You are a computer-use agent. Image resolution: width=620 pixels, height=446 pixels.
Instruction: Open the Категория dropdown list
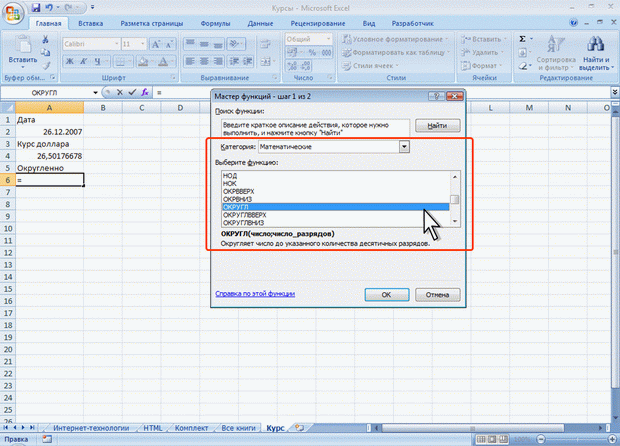click(x=404, y=147)
